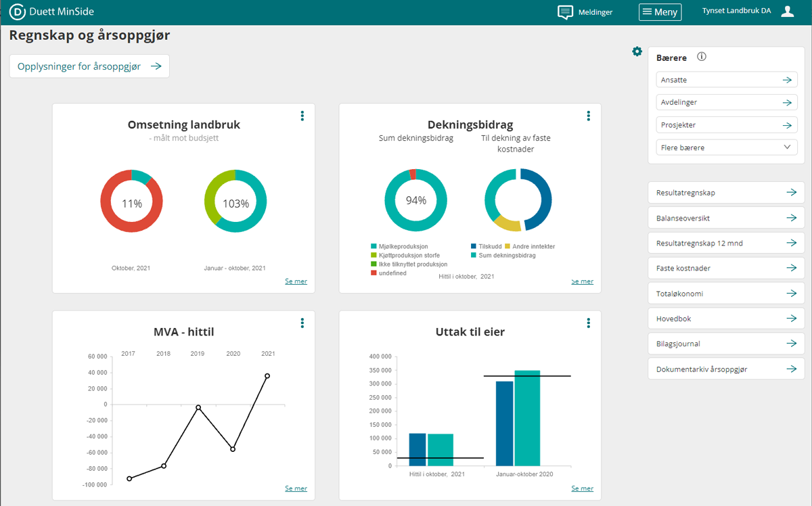Viewport: 812px width, 506px height.
Task: Open the Ansatte bærer entry
Action: pos(726,80)
